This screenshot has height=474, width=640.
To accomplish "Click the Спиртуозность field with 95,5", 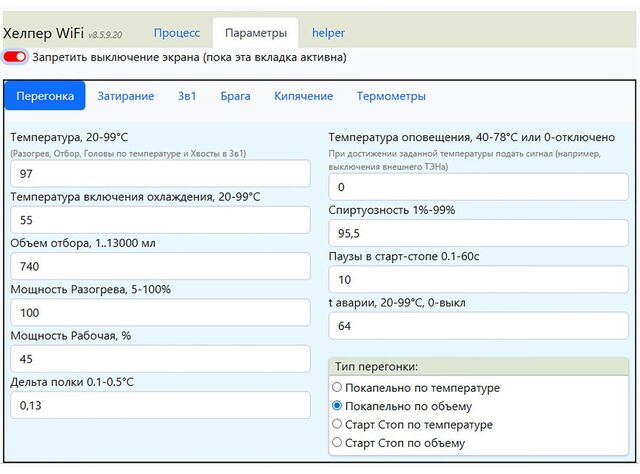I will [478, 233].
